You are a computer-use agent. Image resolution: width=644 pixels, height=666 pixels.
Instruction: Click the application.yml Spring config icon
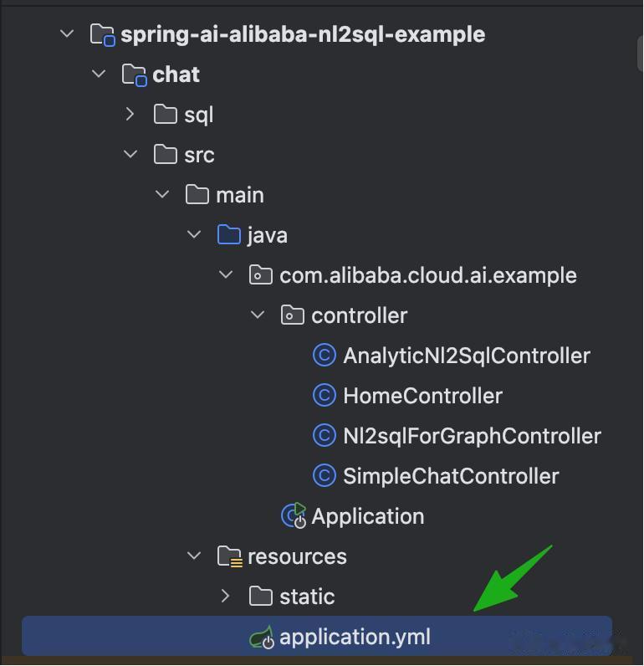click(262, 638)
